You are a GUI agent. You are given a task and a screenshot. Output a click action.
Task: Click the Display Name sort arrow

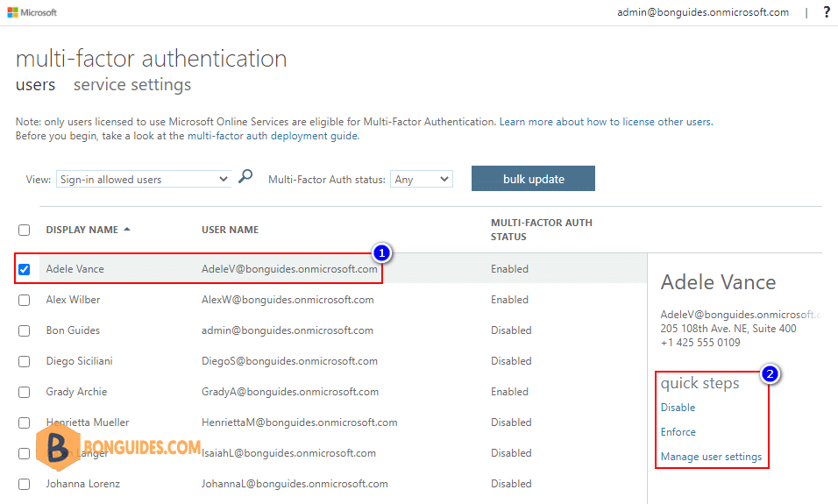point(127,230)
